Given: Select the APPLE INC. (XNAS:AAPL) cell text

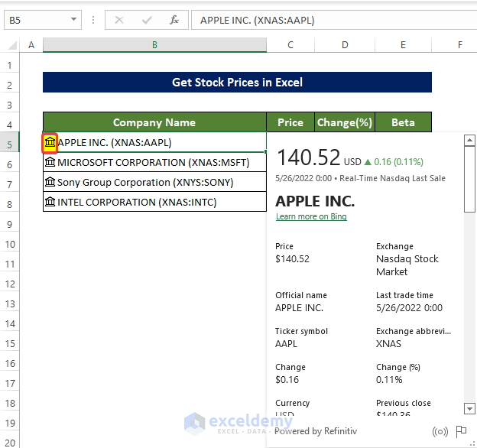Looking at the screenshot, I should (x=115, y=142).
